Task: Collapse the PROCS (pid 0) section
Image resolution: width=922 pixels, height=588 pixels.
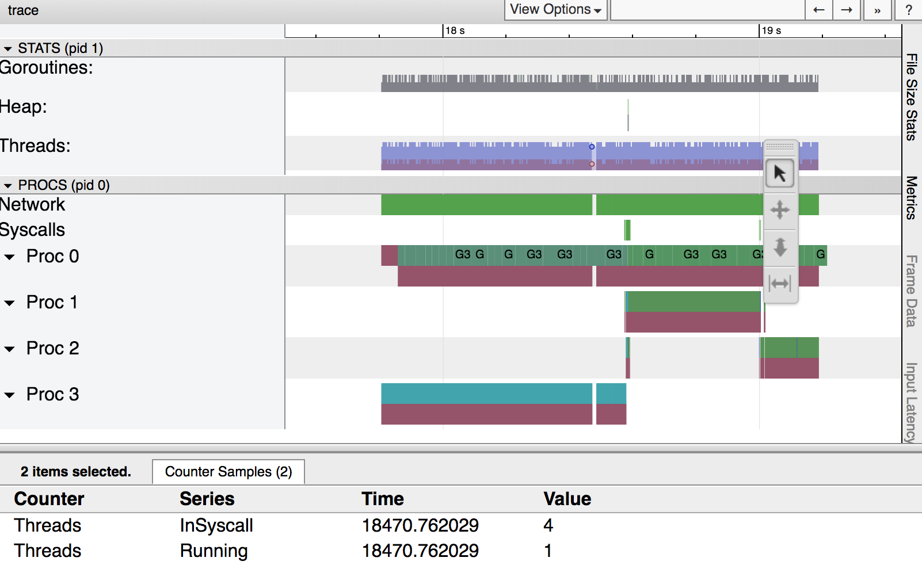Action: tap(8, 185)
